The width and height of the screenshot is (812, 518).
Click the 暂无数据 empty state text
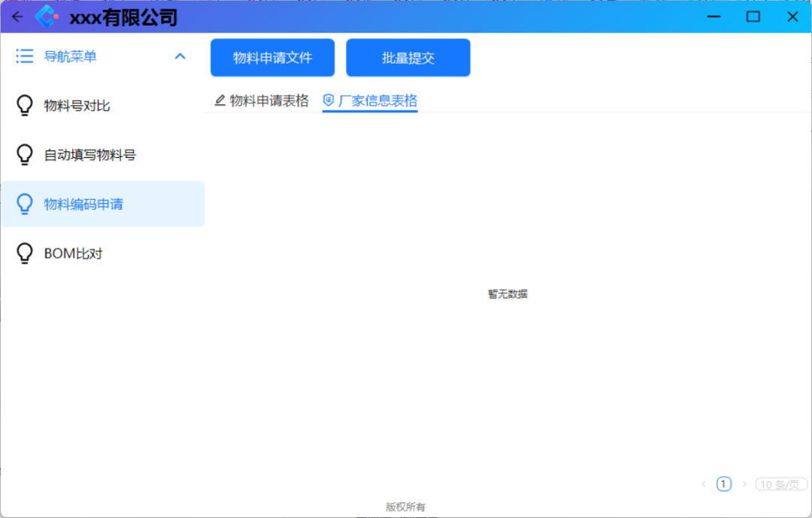(507, 294)
